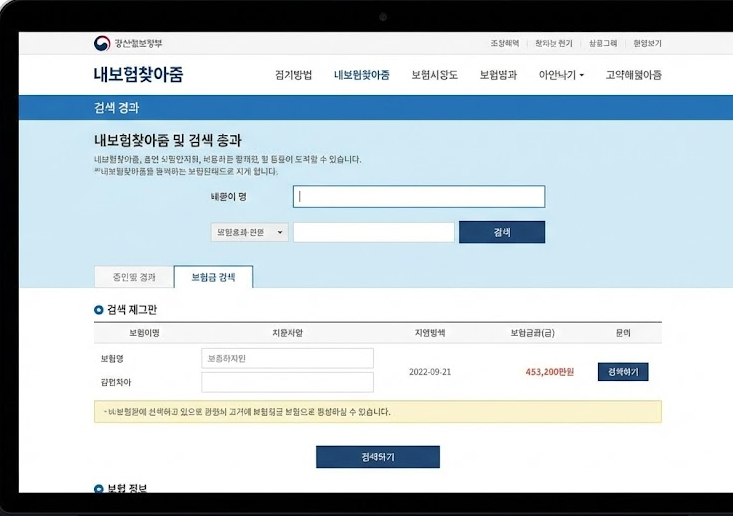The height and width of the screenshot is (516, 733).
Task: Expand the navigation menu with dropdown caret
Action: tap(561, 75)
